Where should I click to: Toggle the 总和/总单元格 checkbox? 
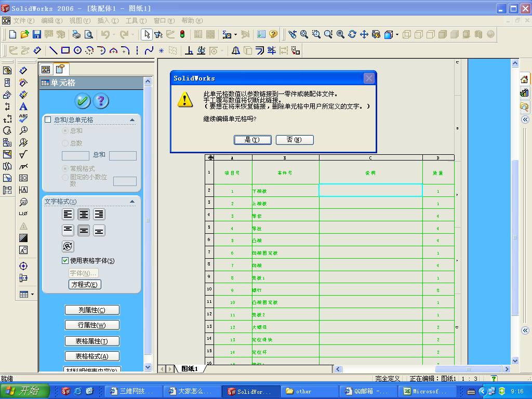click(48, 119)
